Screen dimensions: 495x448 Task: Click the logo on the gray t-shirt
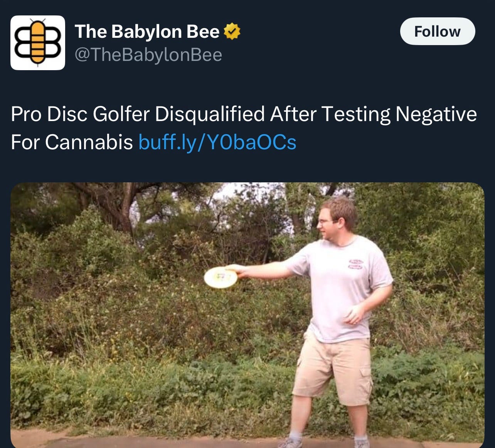(x=356, y=264)
